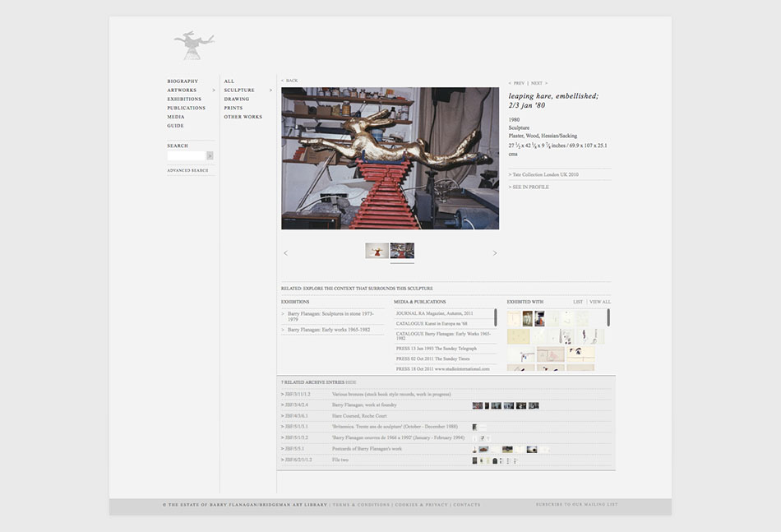Expand archive entry JBF/5/1/3.1
781x532 pixels.
click(x=294, y=427)
